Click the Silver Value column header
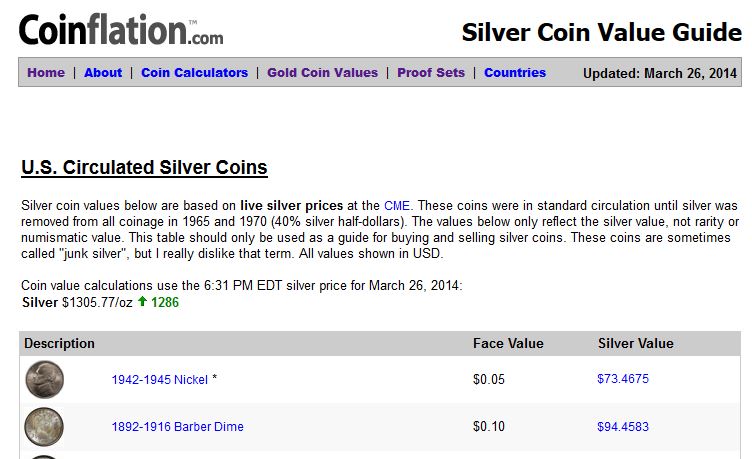The height and width of the screenshot is (459, 752). [x=635, y=343]
